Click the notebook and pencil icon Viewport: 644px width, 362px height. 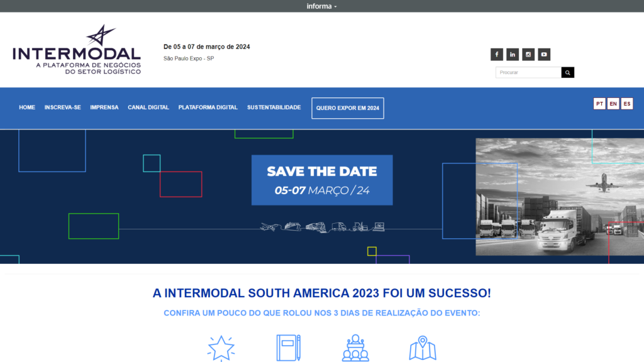point(288,348)
